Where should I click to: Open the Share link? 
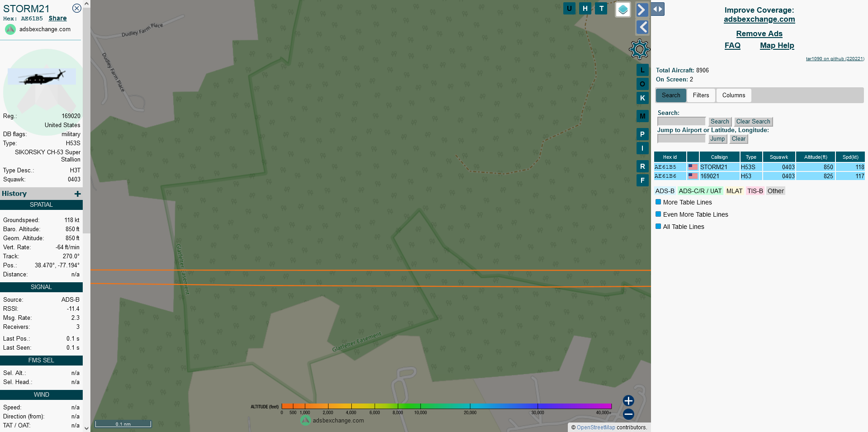57,19
